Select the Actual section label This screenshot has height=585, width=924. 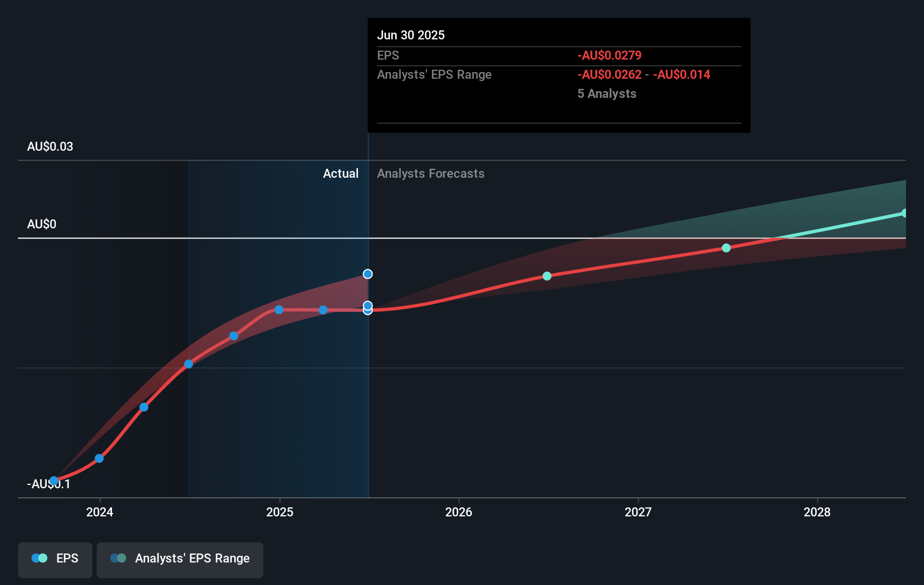[x=341, y=173]
